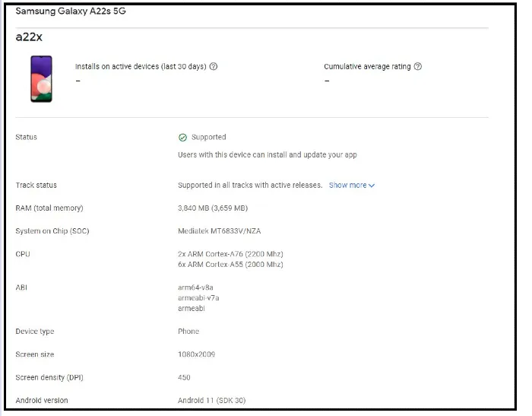Screen dimensions: 532x416
Task: Click the Cumulative average rating label
Action: 367,67
